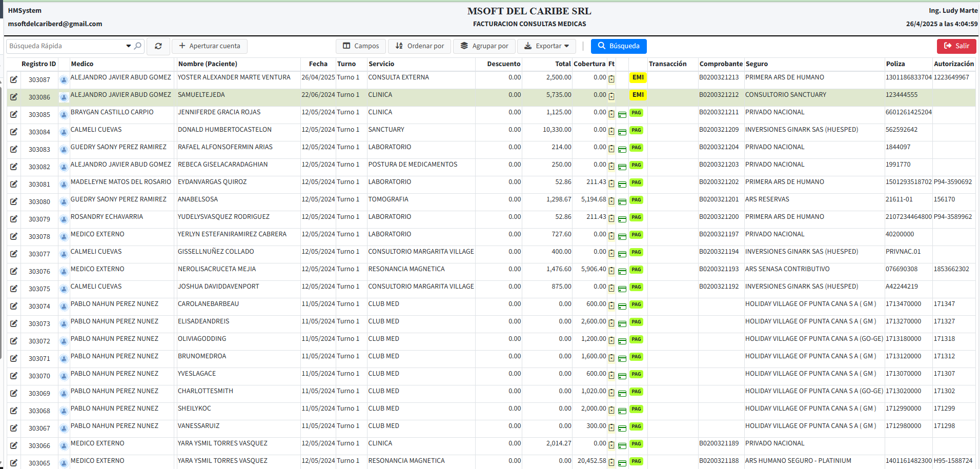Click the yellow EMI badge for 303087

point(638,77)
